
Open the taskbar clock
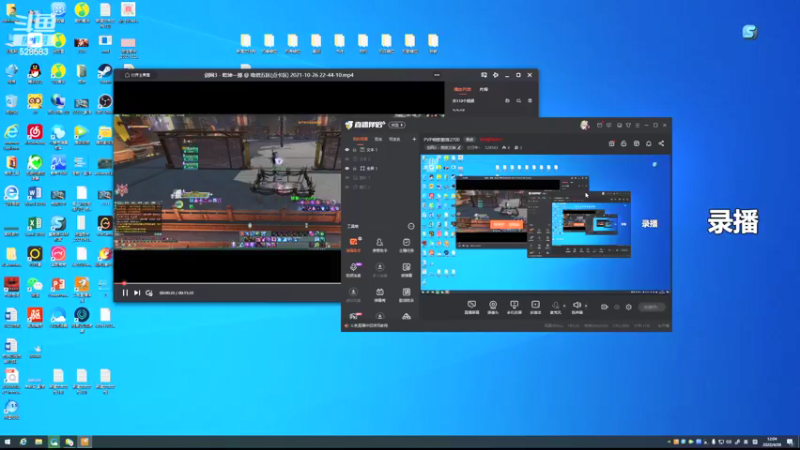(x=772, y=442)
